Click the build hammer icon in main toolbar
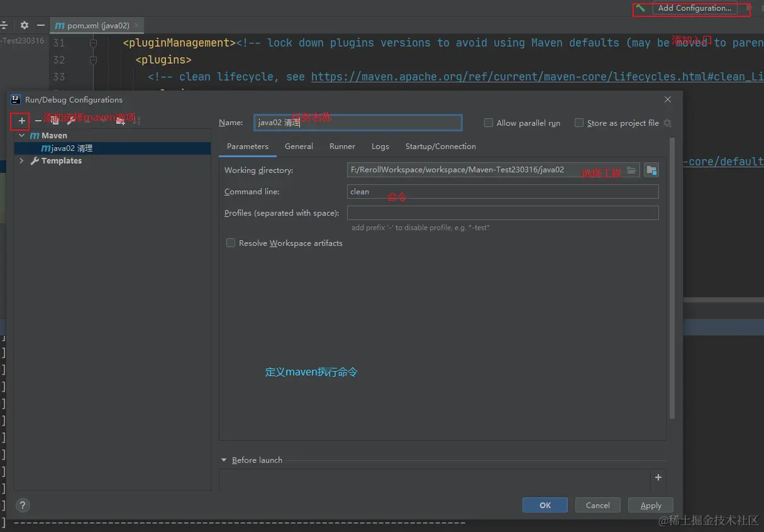This screenshot has width=764, height=532. click(x=640, y=9)
